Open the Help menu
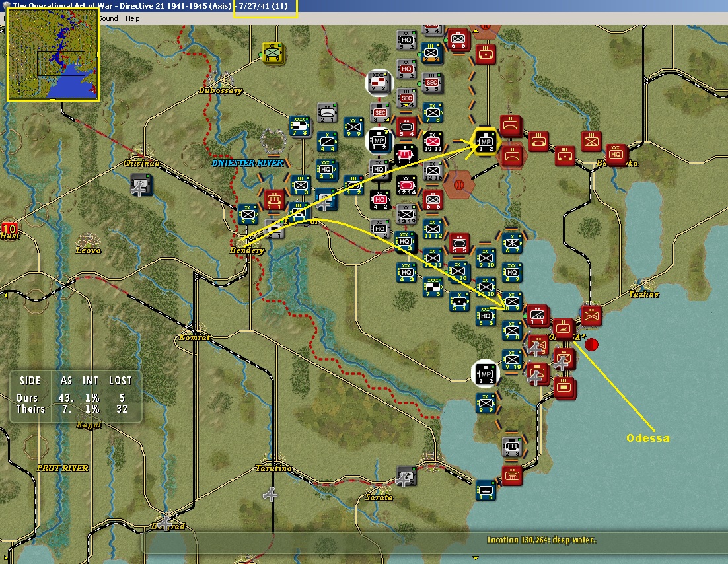Viewport: 728px width, 564px height. [x=132, y=18]
